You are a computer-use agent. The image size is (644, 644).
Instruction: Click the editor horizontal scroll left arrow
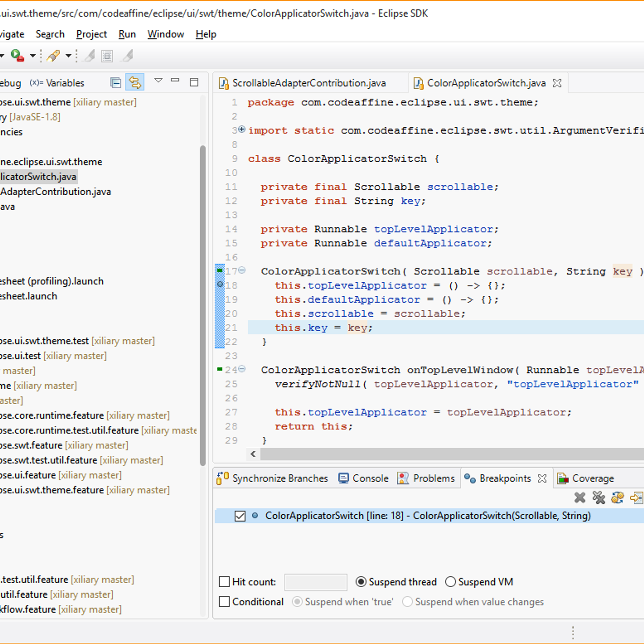click(x=253, y=454)
